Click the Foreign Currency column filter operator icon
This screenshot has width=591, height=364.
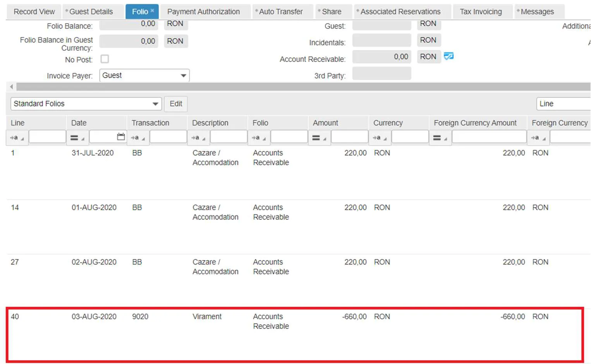coord(538,137)
